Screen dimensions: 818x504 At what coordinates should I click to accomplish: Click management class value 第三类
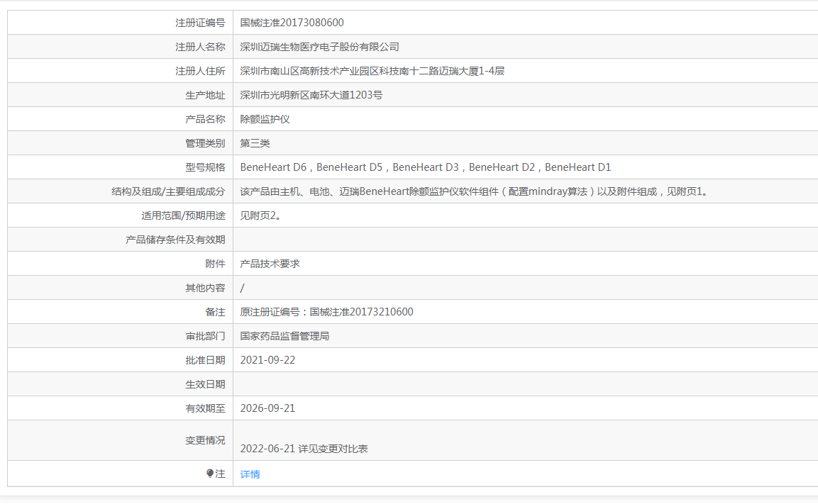pyautogui.click(x=255, y=143)
